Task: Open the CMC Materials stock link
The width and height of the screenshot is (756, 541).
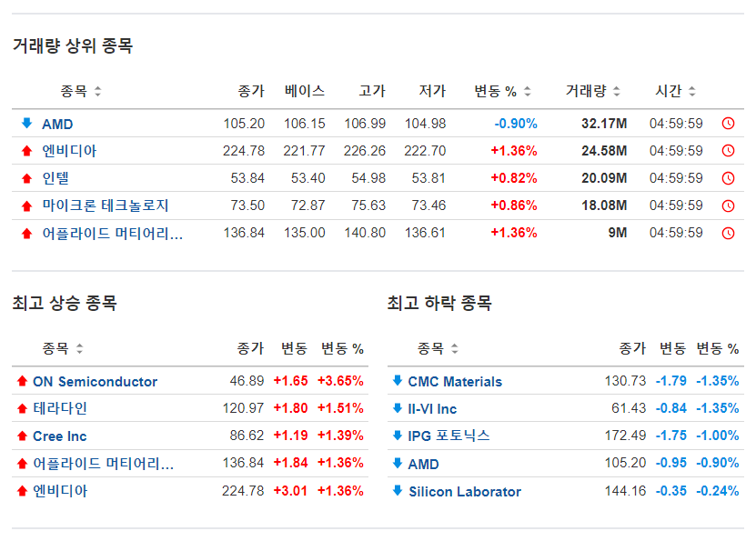Action: 455,382
